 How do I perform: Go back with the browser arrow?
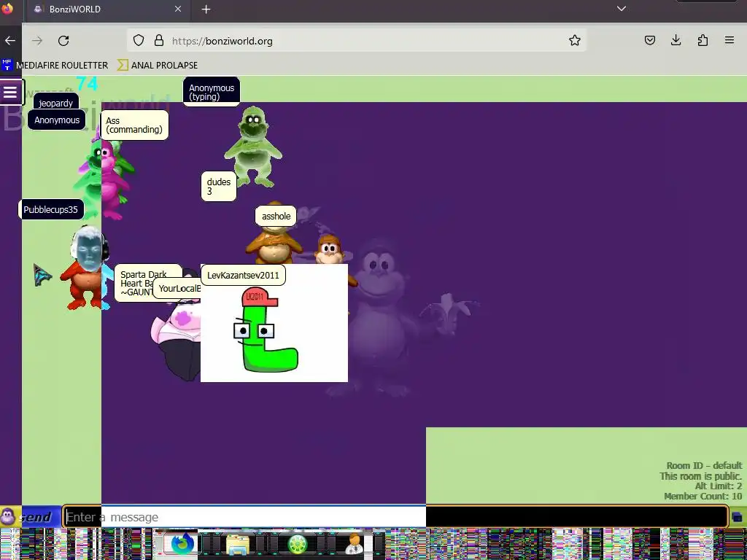(x=10, y=41)
